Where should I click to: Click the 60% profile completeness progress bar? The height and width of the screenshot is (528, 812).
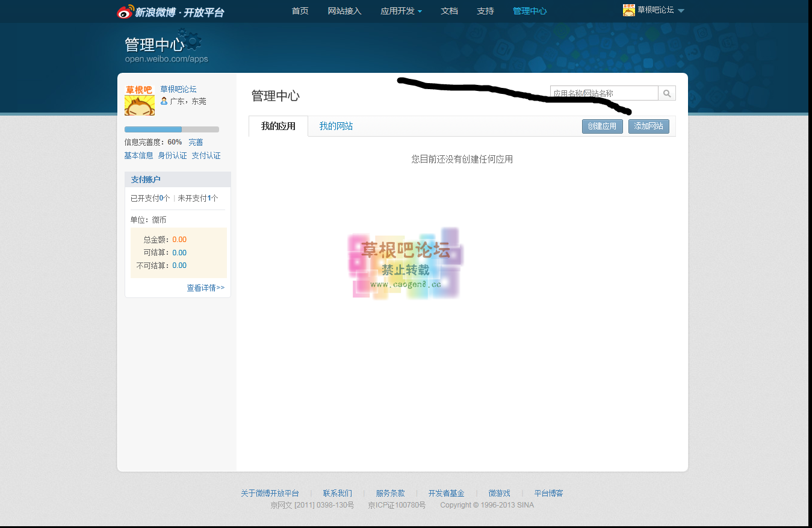171,129
